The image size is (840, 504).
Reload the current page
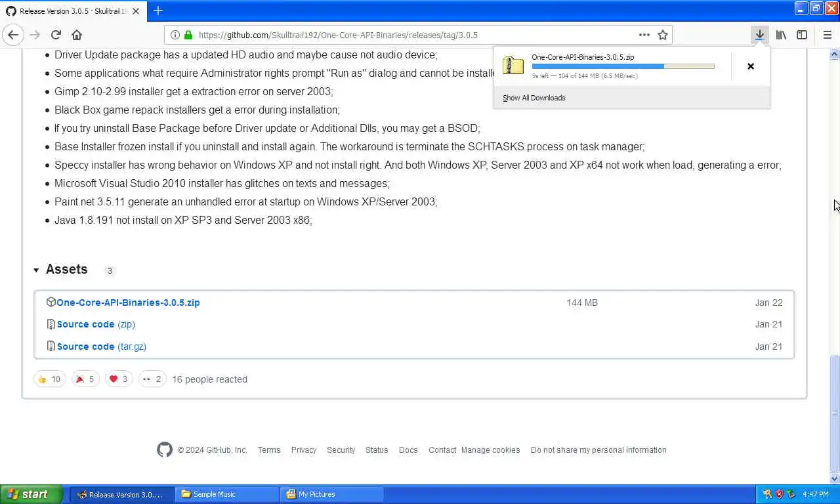pos(56,35)
